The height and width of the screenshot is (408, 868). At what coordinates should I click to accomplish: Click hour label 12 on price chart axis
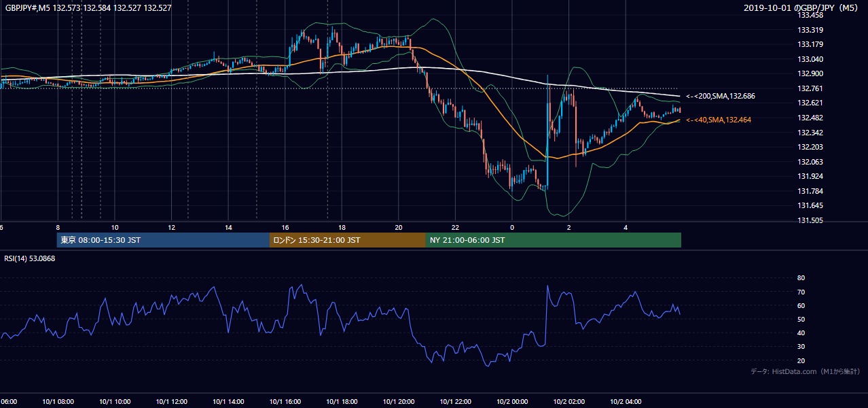[x=172, y=227]
